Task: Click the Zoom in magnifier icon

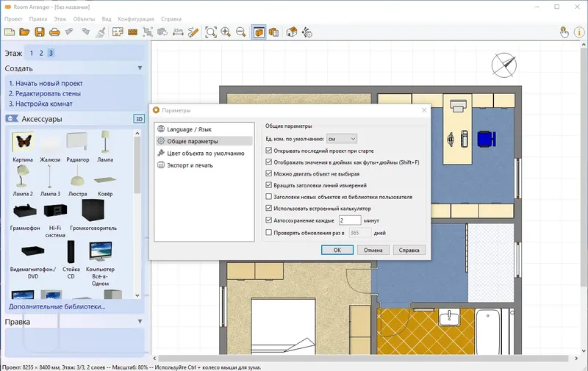Action: click(x=226, y=32)
